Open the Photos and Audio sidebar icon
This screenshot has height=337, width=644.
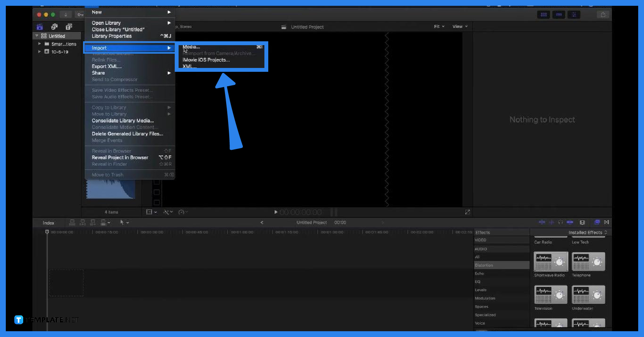click(x=54, y=27)
